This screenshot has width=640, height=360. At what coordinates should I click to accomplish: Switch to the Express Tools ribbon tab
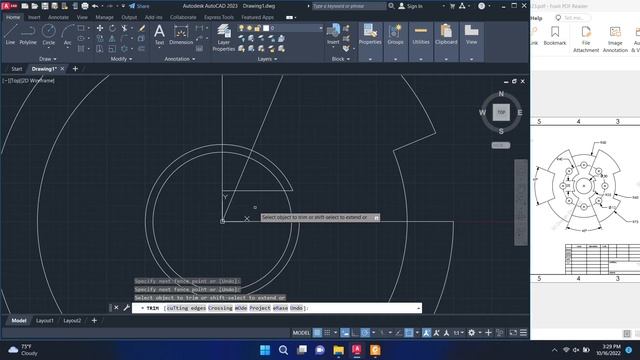[x=219, y=17]
